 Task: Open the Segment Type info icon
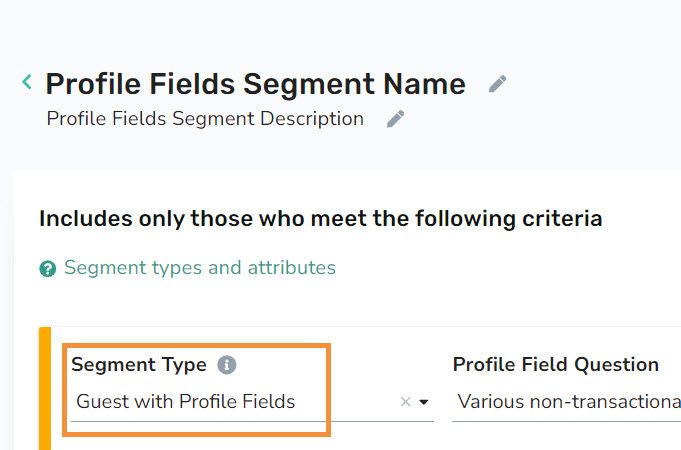click(x=227, y=364)
